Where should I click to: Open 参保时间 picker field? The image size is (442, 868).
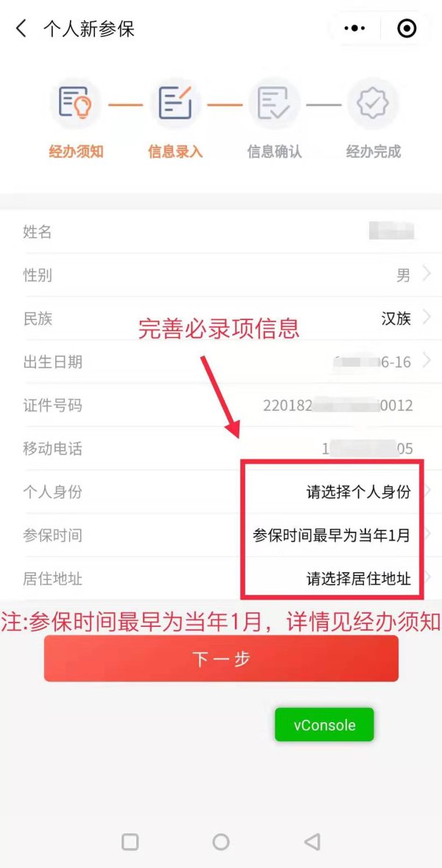pyautogui.click(x=332, y=535)
